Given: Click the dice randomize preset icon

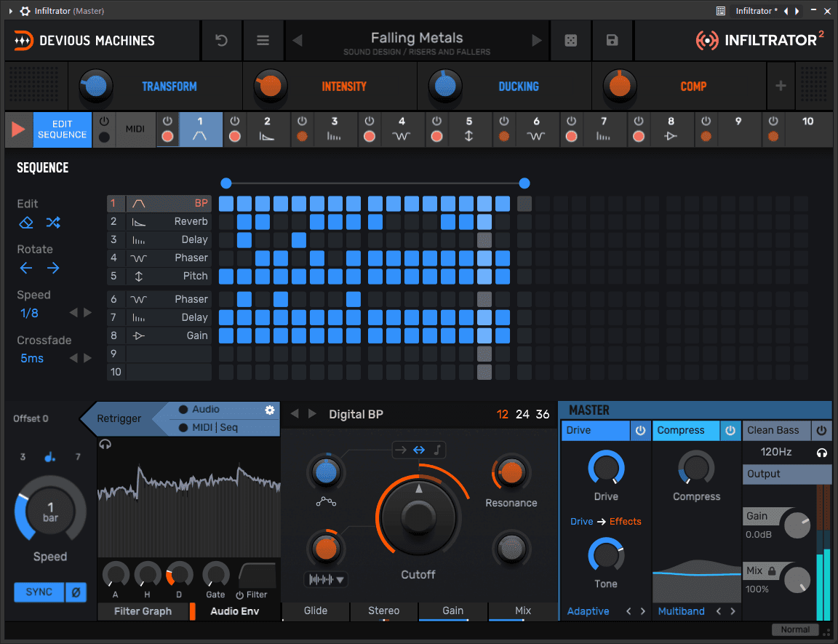Looking at the screenshot, I should (571, 41).
